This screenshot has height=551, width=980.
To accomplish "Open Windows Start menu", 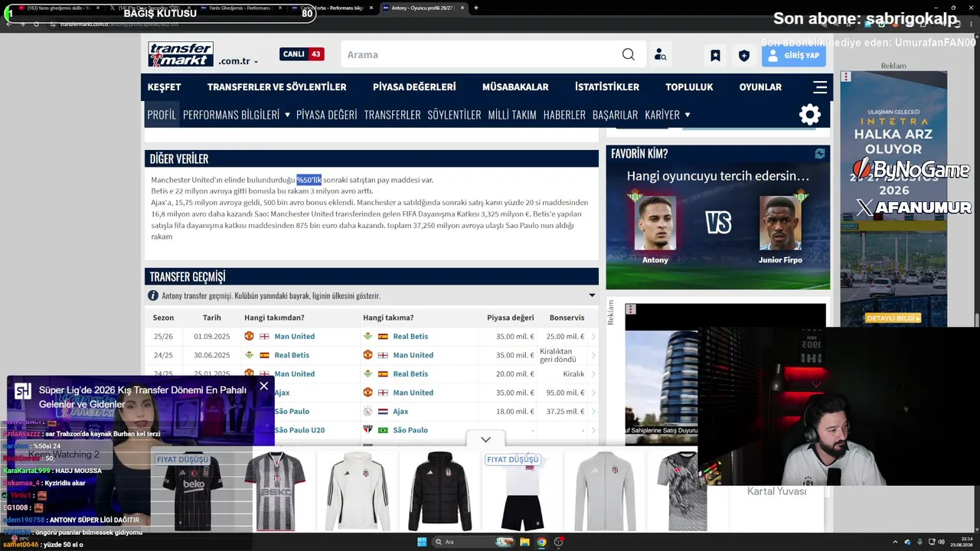I will pyautogui.click(x=421, y=542).
